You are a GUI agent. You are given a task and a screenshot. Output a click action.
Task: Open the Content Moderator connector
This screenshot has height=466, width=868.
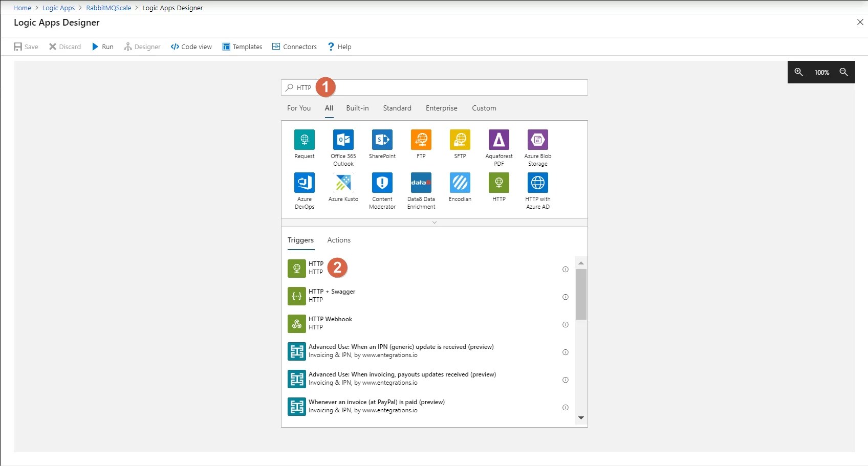pos(382,183)
